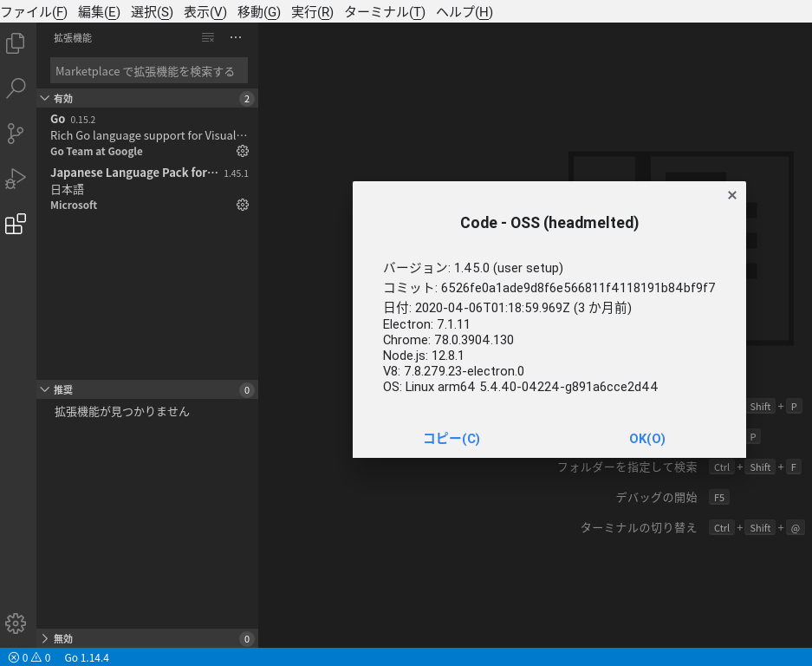Click the コミット hash line in dialog
812x666 pixels.
tap(549, 288)
